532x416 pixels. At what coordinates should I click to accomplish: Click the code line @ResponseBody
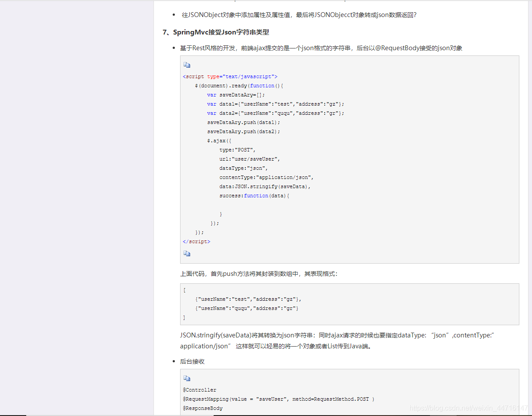203,408
